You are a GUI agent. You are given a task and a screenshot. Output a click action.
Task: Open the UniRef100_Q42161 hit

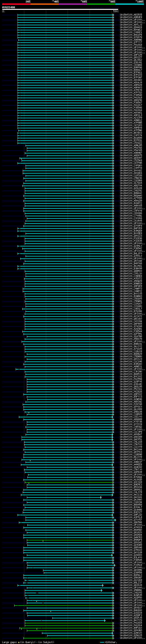tap(131, 497)
